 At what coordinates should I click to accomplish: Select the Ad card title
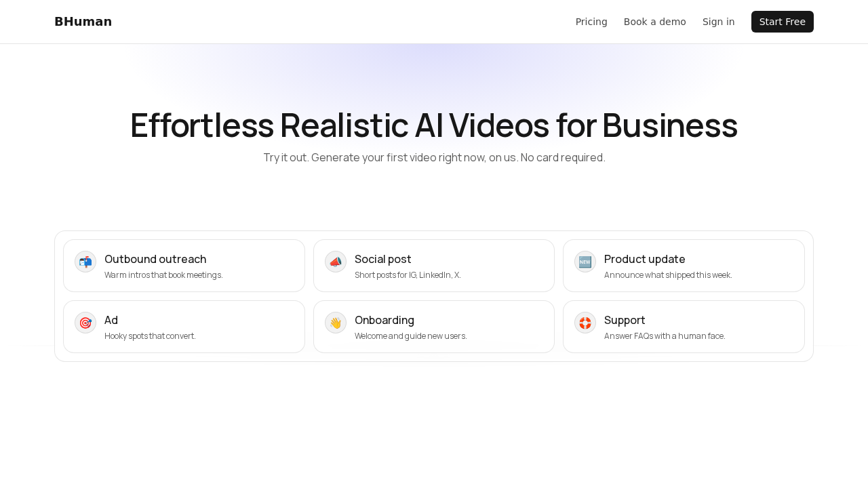click(111, 320)
